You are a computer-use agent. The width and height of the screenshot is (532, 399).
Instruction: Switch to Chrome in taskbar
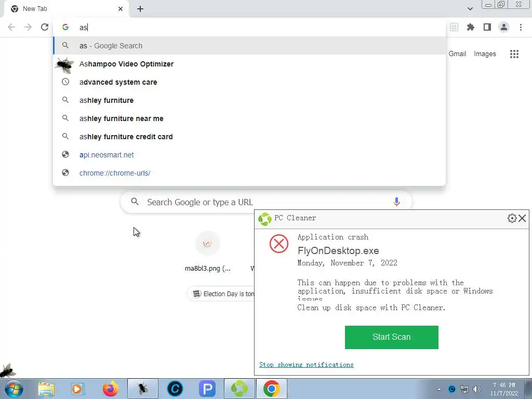(271, 389)
